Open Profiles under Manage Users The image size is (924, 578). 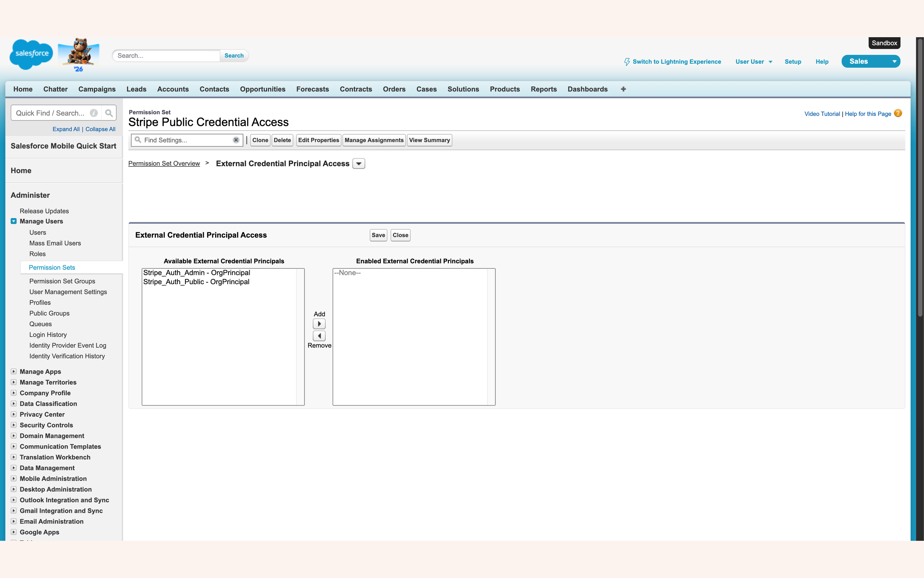(40, 302)
